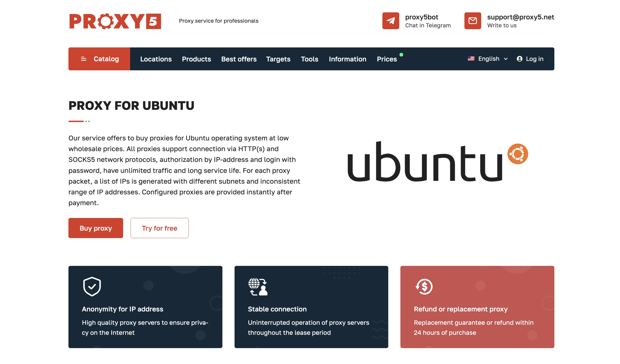Click the green dot next to Prices
The width and height of the screenshot is (620, 364).
coord(401,55)
